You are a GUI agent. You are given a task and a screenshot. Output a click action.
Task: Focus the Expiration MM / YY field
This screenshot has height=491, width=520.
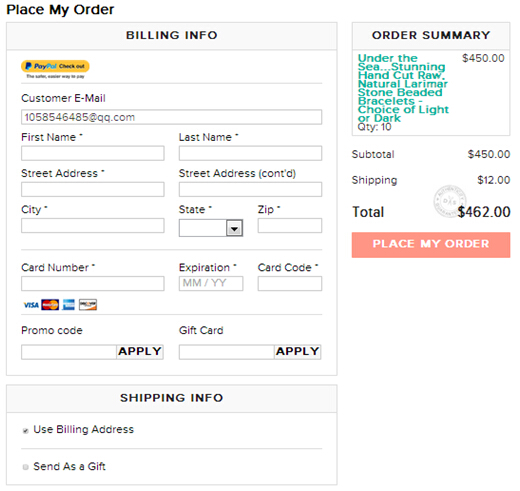(211, 283)
